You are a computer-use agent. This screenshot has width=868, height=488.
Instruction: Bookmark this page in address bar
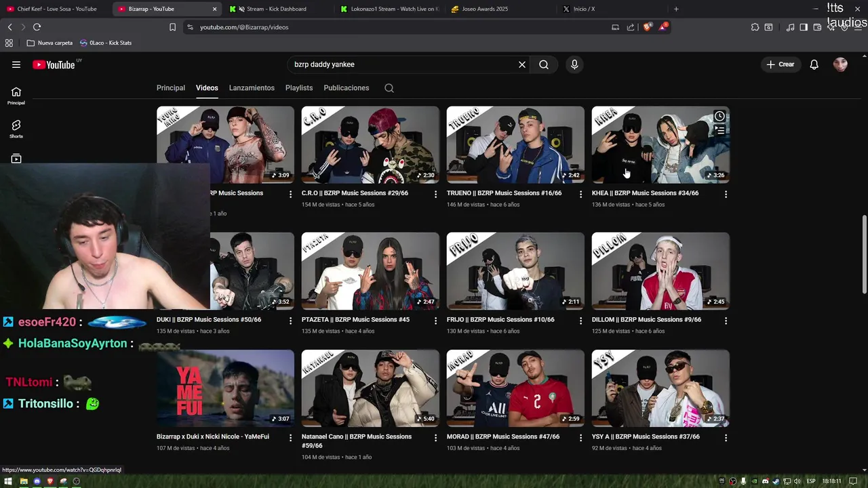[172, 27]
